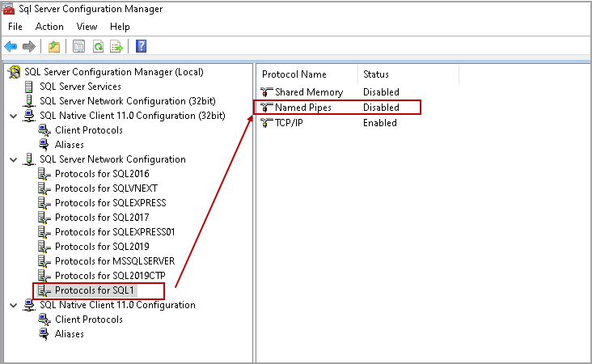Select Protocols for MSSQLSERVER

[x=114, y=261]
